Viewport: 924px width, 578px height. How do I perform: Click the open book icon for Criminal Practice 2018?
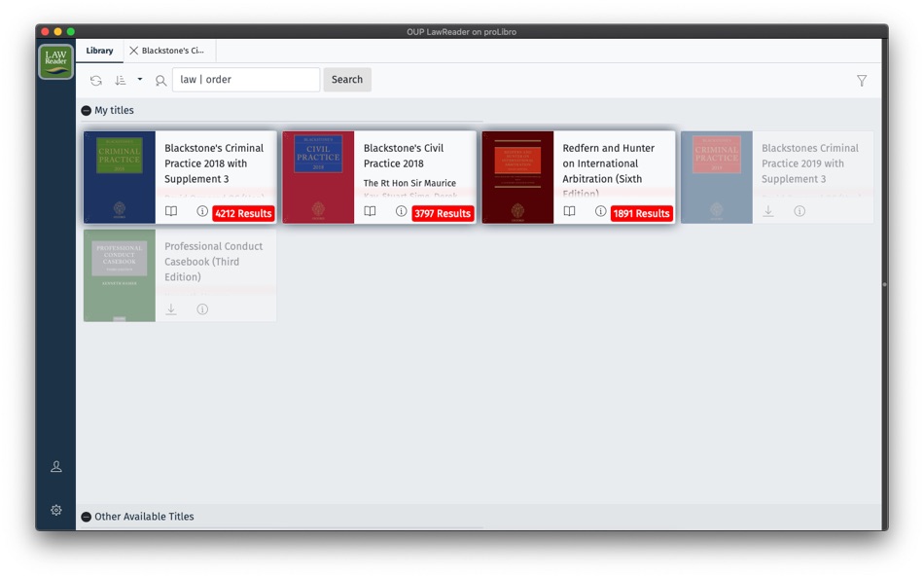click(171, 211)
